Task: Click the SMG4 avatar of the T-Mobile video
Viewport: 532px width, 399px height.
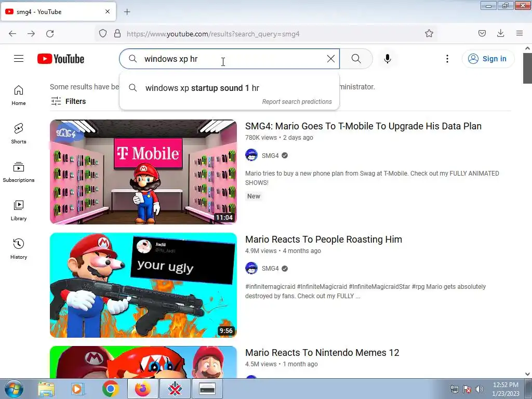Action: click(x=251, y=155)
